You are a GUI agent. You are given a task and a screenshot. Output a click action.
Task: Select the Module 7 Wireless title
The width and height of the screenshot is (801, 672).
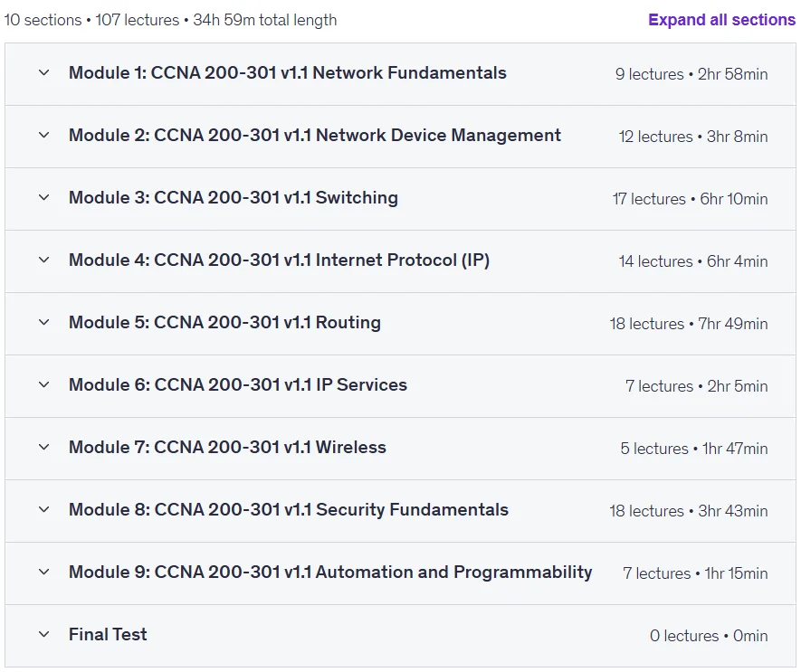click(x=227, y=447)
